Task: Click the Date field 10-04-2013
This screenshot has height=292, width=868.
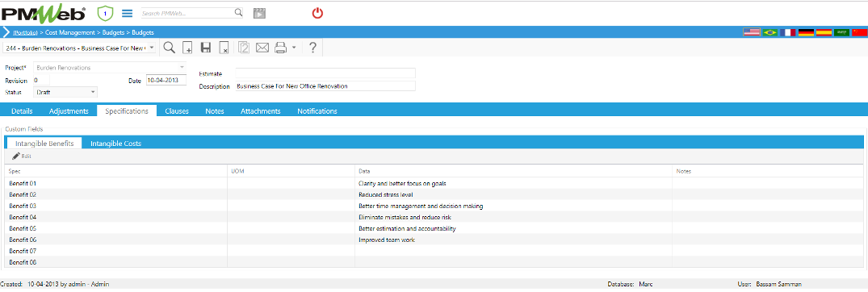Action: (x=166, y=80)
